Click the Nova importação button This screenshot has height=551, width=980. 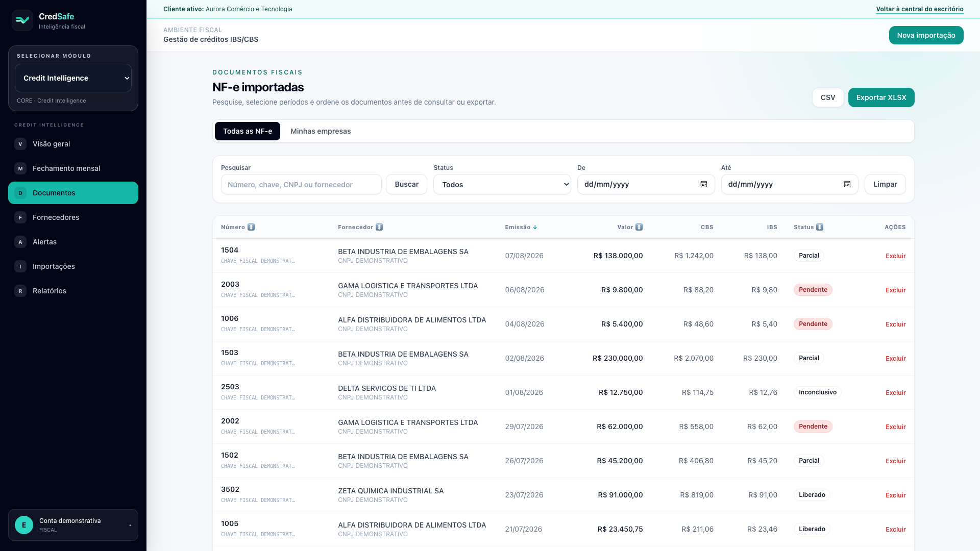[x=926, y=35]
